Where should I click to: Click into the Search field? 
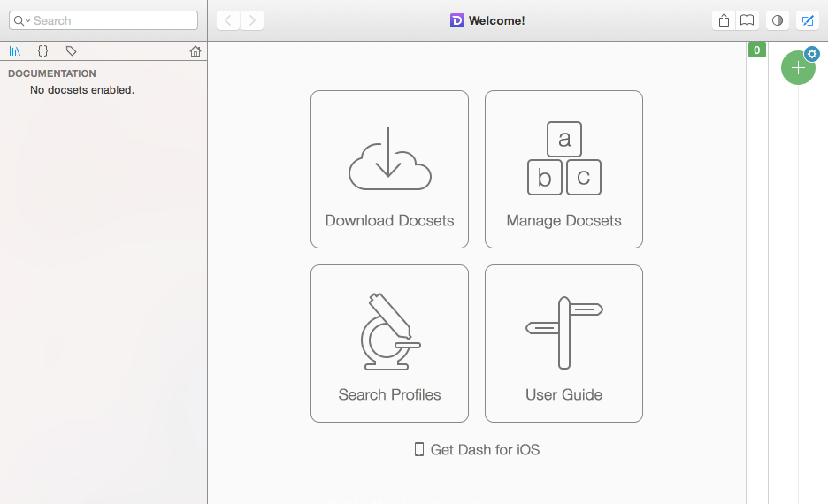[111, 20]
